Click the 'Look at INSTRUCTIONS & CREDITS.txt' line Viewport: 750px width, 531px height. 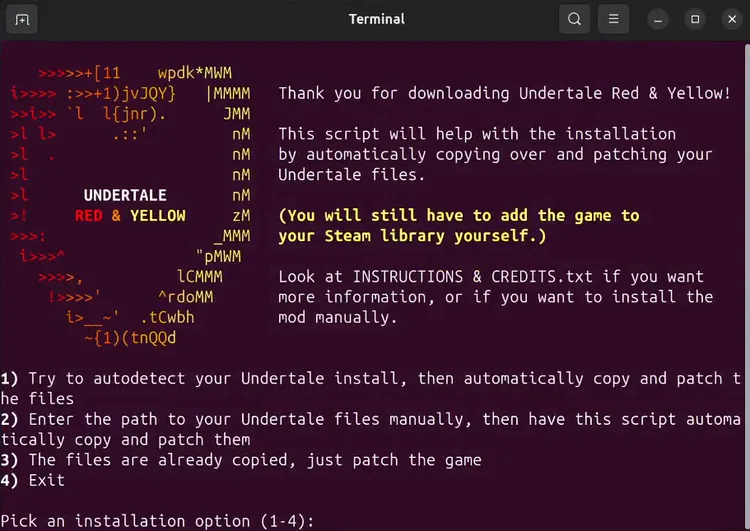click(x=491, y=277)
